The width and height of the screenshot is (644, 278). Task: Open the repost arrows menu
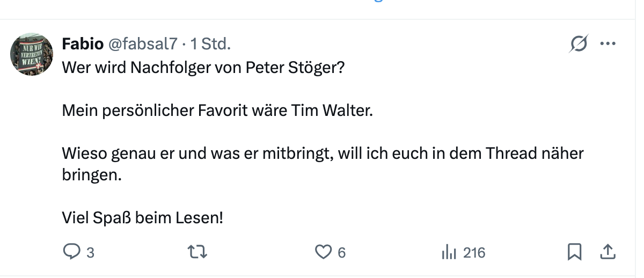(197, 252)
